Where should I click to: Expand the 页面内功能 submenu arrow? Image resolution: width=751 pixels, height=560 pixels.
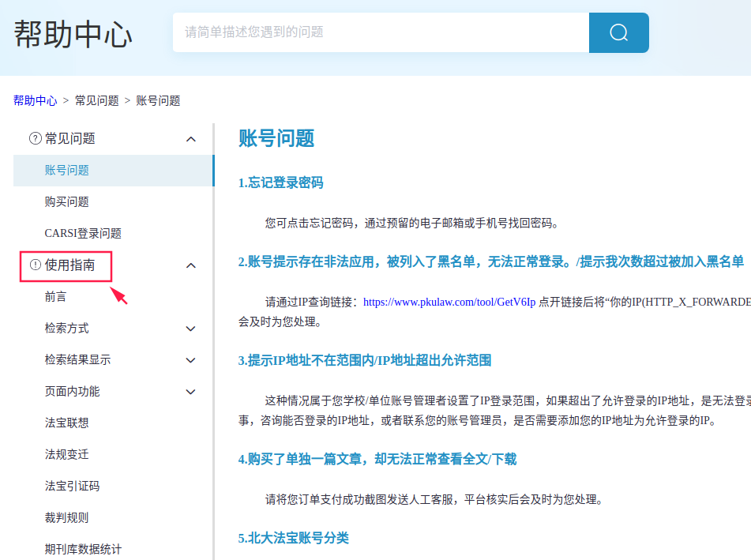190,392
